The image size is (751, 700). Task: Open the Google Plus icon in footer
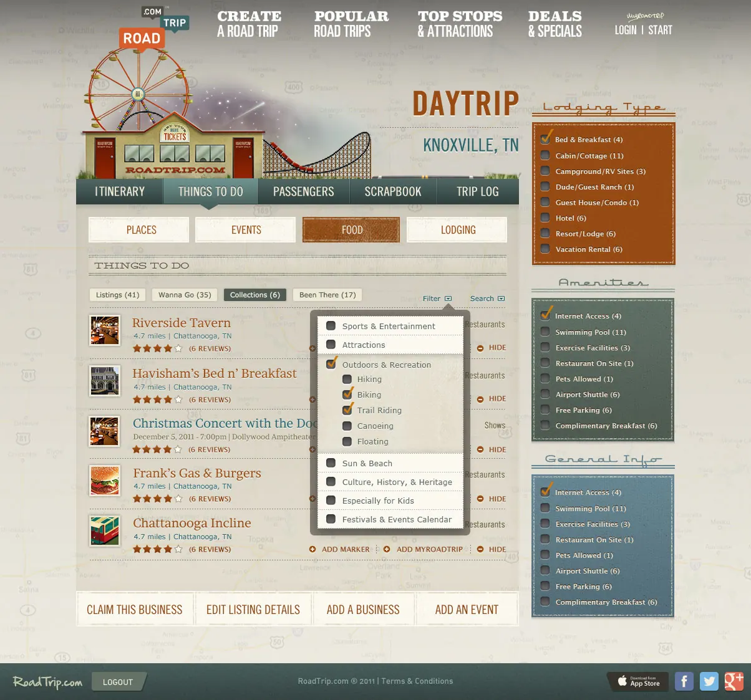click(734, 681)
